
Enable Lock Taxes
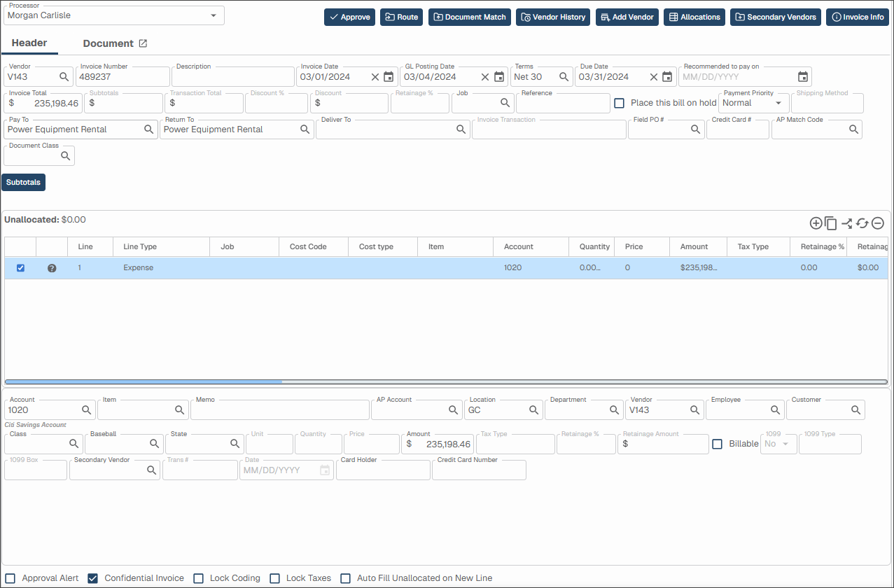point(274,578)
